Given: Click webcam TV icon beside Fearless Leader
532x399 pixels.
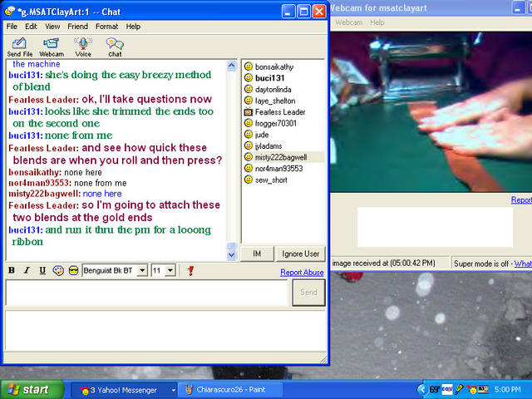Looking at the screenshot, I should pos(249,111).
